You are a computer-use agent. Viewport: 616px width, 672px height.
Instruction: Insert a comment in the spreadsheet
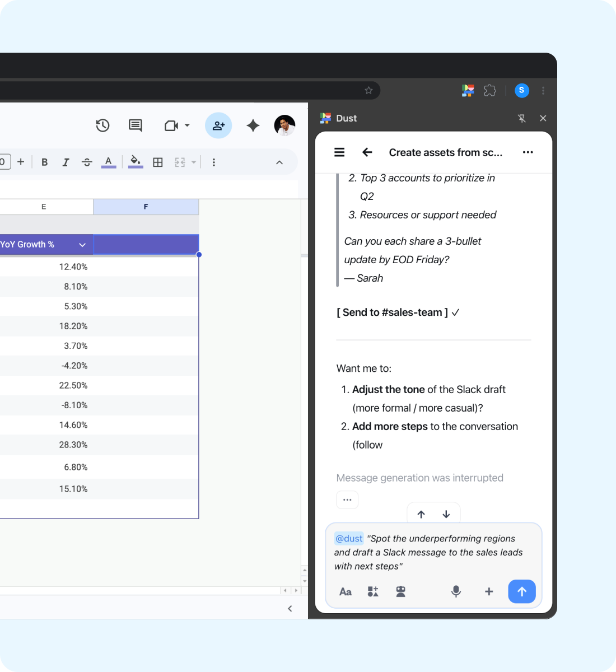[135, 125]
